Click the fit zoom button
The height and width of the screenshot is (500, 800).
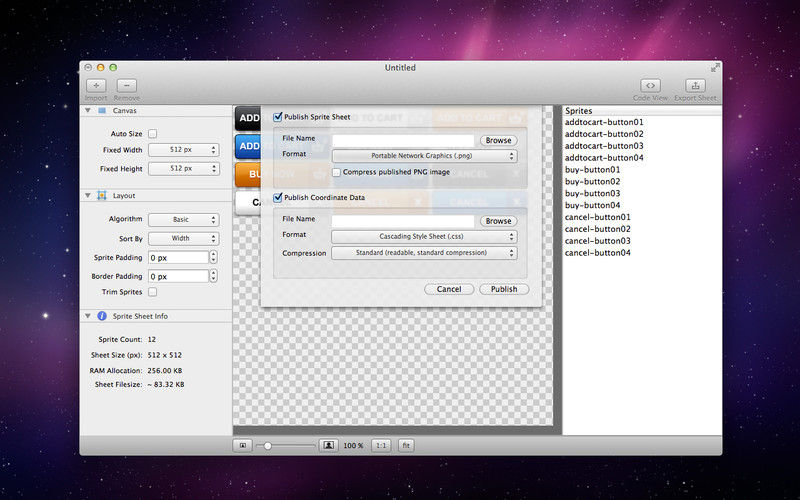coord(406,445)
